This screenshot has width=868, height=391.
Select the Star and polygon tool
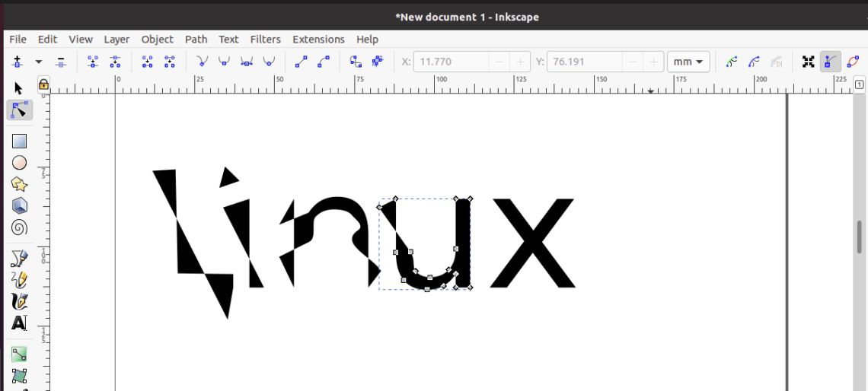(19, 184)
